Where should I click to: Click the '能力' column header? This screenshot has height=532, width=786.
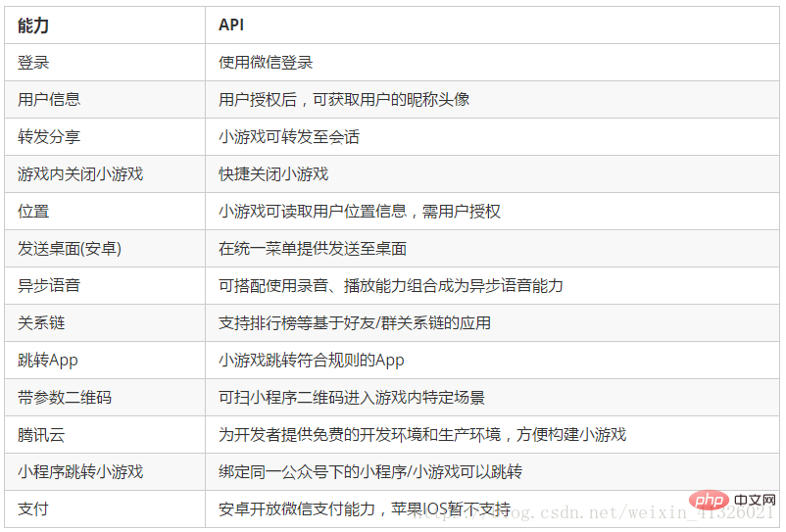click(105, 25)
